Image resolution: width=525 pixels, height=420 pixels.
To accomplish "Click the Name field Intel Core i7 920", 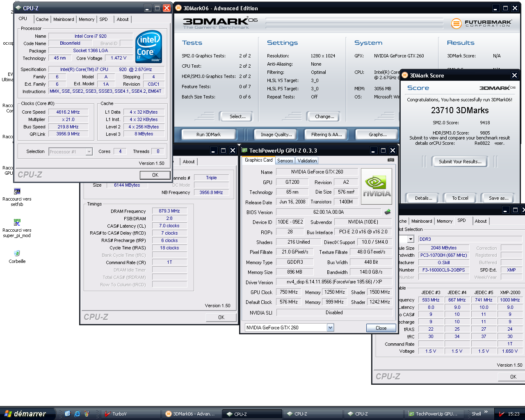I will (91, 36).
